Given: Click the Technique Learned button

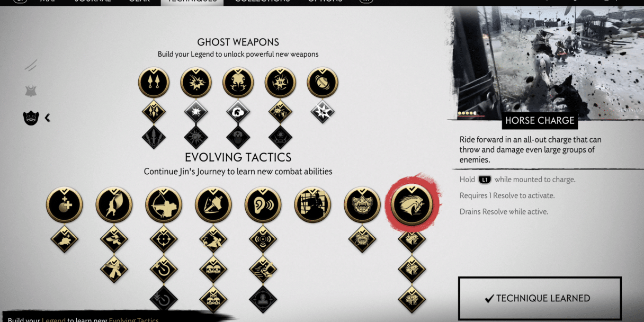Looking at the screenshot, I should click(540, 299).
